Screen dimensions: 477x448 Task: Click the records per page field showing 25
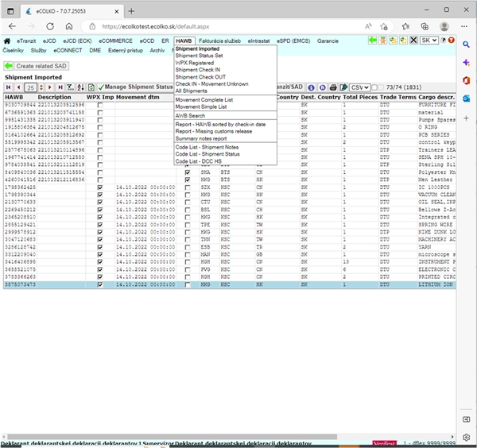point(30,88)
